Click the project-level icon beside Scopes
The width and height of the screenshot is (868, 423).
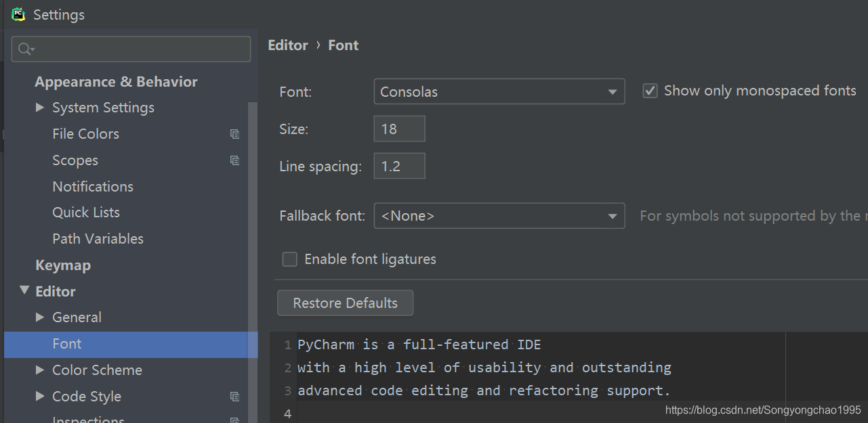tap(234, 160)
